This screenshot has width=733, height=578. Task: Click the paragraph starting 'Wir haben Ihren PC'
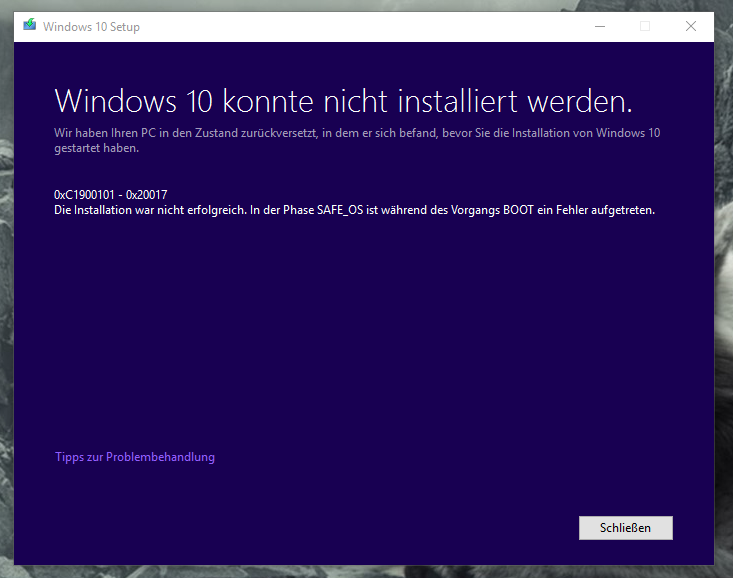(x=357, y=140)
